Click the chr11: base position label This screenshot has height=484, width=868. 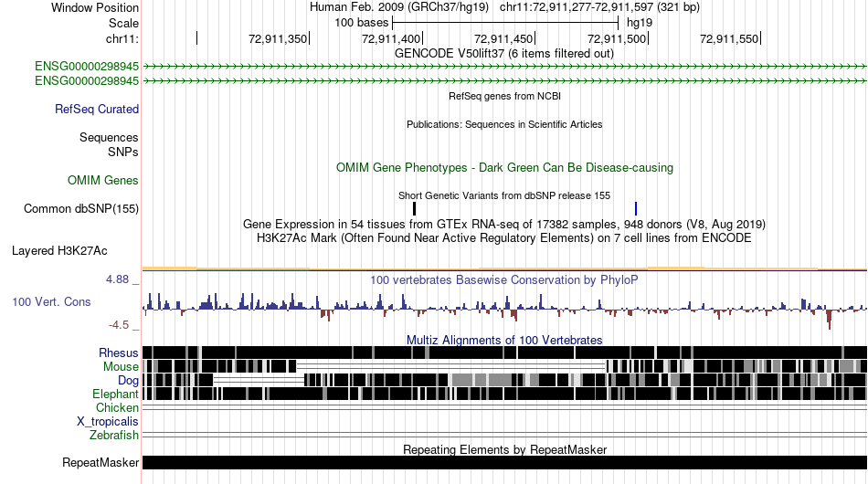(122, 38)
